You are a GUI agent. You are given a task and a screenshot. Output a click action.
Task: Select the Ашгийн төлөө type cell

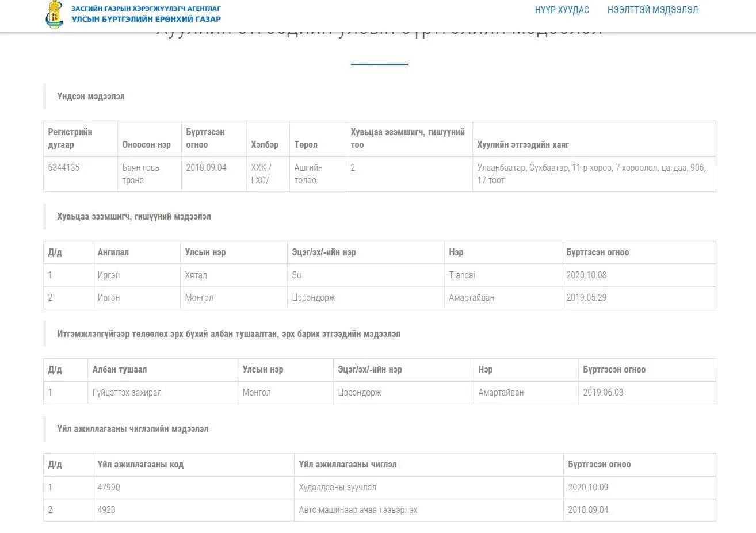(x=318, y=174)
